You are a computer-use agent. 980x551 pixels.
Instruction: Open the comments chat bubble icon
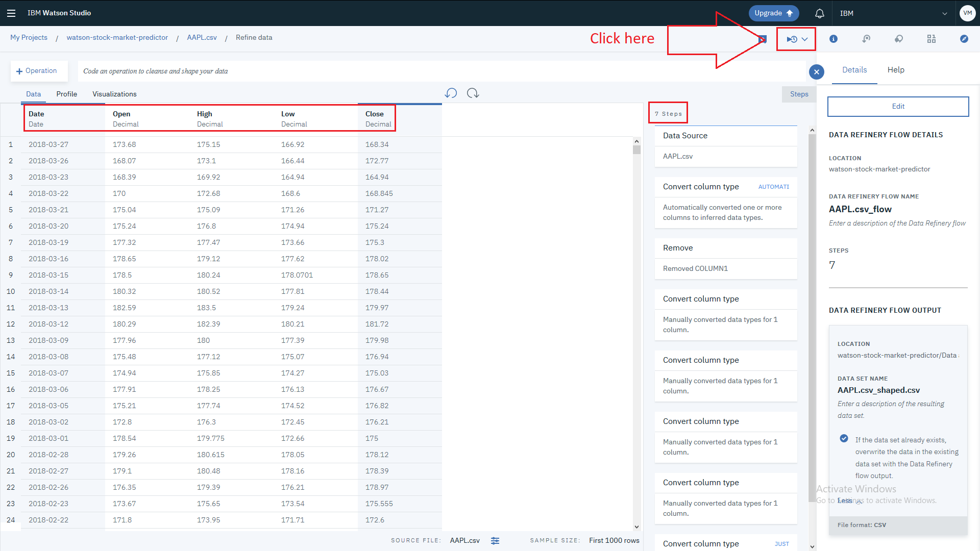pos(899,39)
